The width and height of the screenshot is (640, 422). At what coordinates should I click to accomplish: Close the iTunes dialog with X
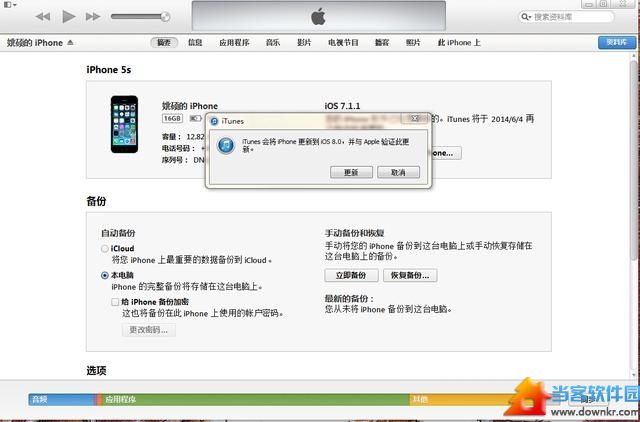(415, 118)
